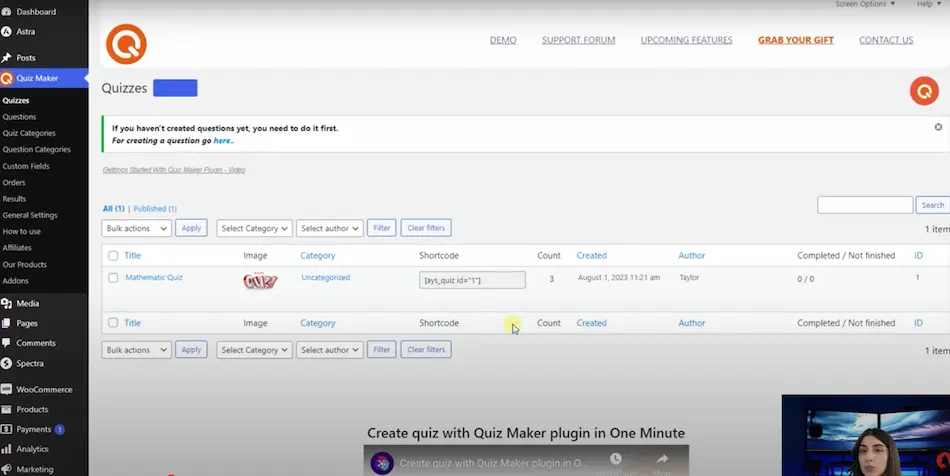Viewport: 950px width, 476px height.
Task: Click the Quiz Maker logo in header
Action: (126, 44)
